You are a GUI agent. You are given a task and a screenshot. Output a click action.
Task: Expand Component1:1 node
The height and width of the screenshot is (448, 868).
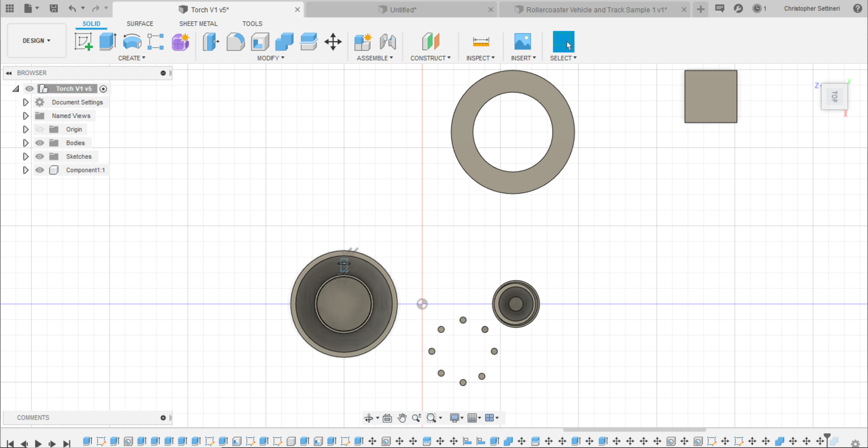coord(25,170)
